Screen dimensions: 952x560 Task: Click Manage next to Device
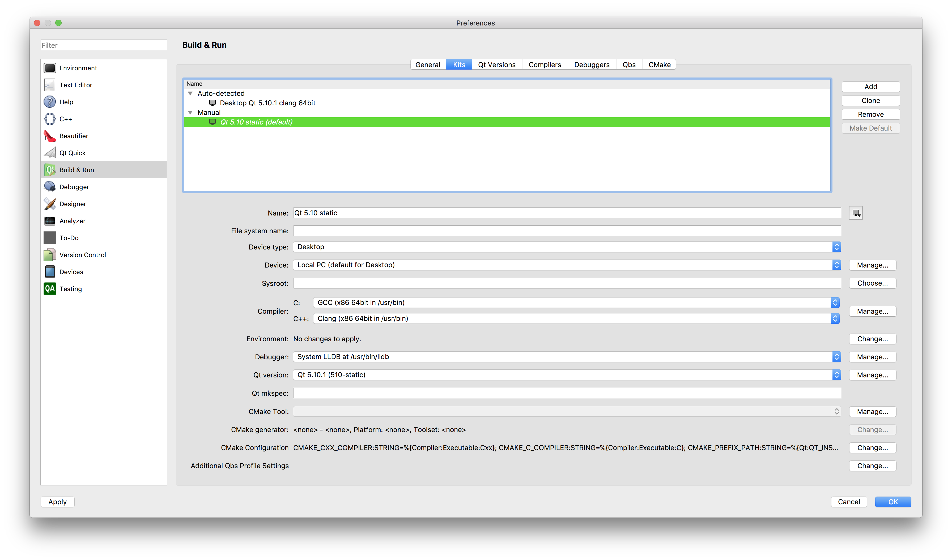[873, 265]
